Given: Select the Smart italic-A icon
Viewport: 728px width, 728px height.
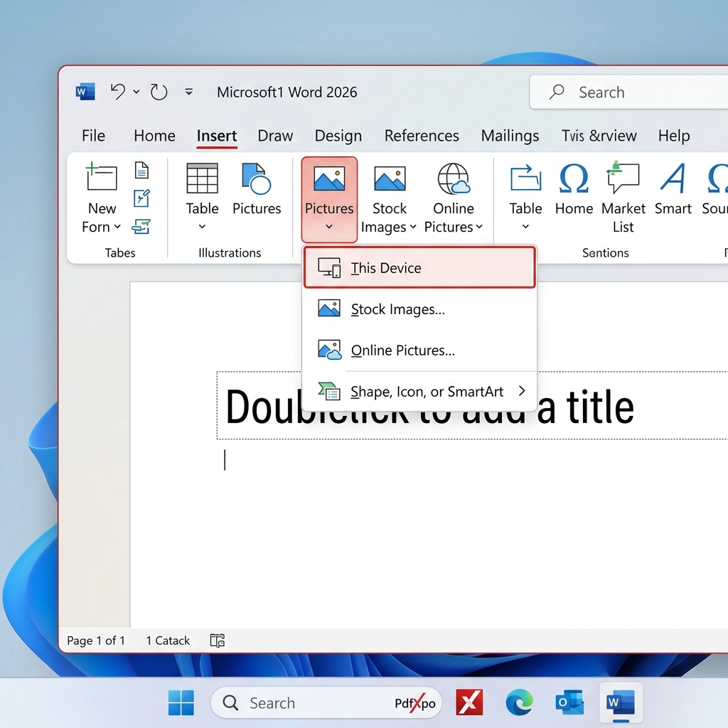Looking at the screenshot, I should tap(673, 178).
